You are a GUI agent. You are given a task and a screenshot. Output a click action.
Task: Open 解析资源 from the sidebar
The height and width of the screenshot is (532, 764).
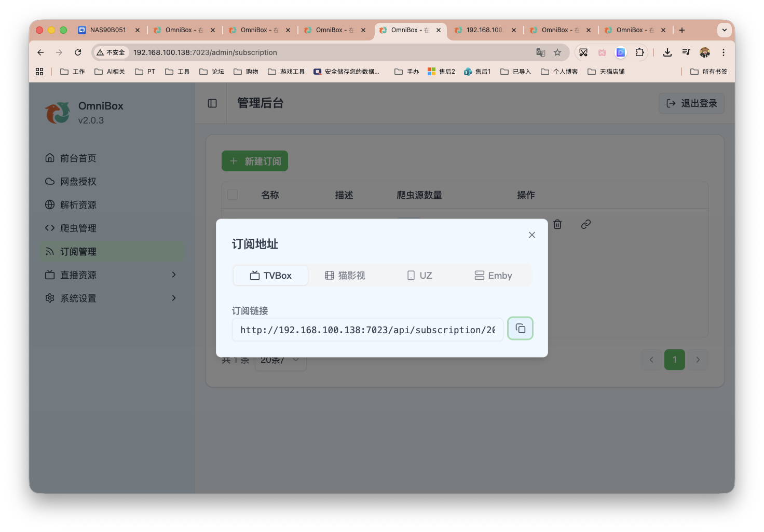(x=78, y=204)
